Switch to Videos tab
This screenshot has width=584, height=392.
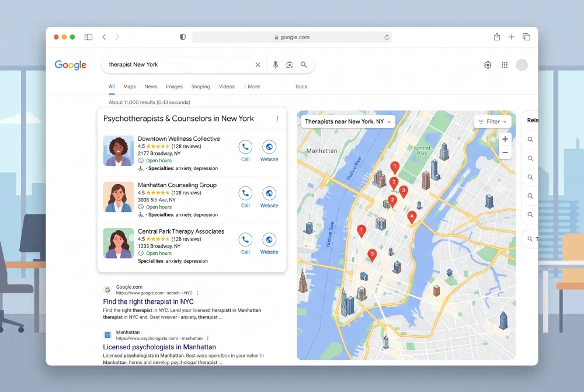coord(227,86)
